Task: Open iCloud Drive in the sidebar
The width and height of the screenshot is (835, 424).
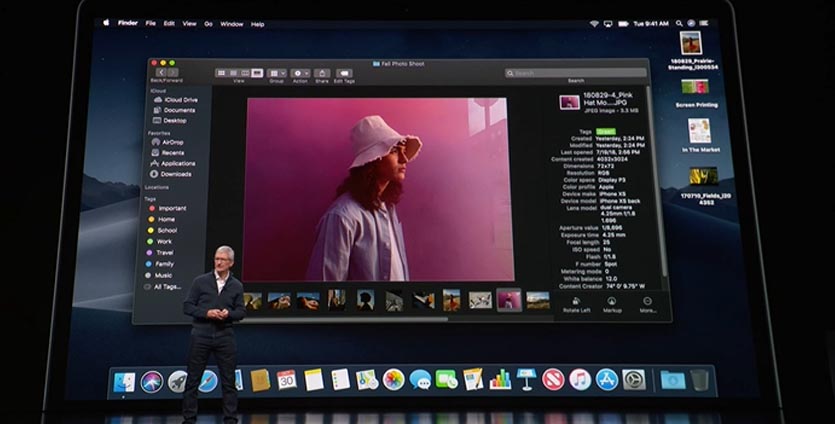Action: (x=180, y=100)
